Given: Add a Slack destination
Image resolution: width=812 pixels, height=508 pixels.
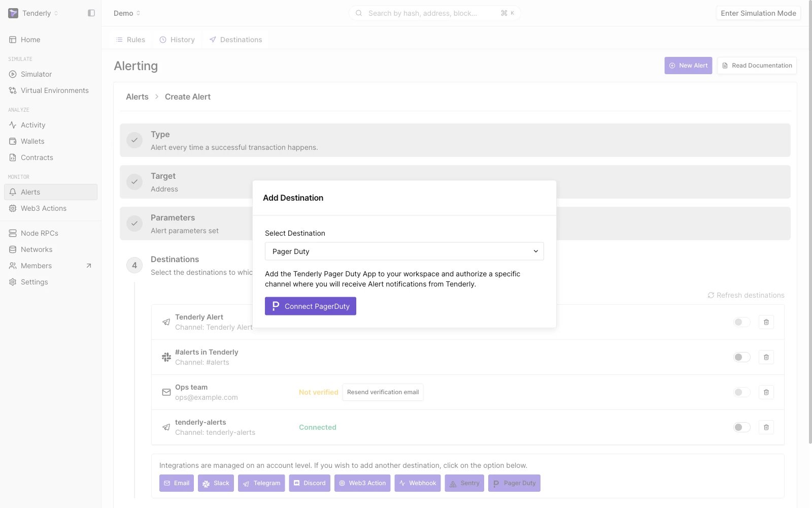Looking at the screenshot, I should [216, 483].
